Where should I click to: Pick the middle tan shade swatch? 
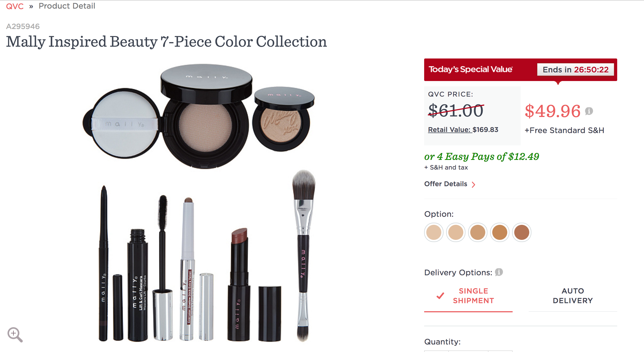(x=478, y=232)
